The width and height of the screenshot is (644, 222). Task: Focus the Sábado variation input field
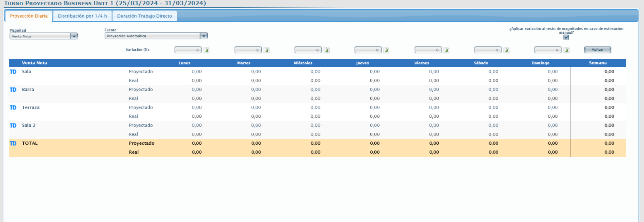(x=488, y=50)
